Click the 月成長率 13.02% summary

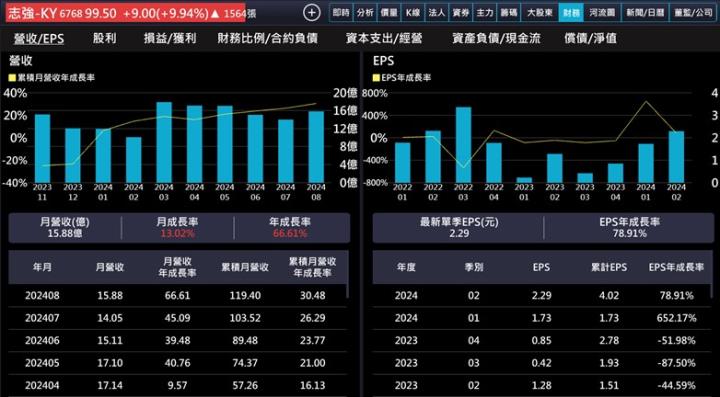pos(177,228)
